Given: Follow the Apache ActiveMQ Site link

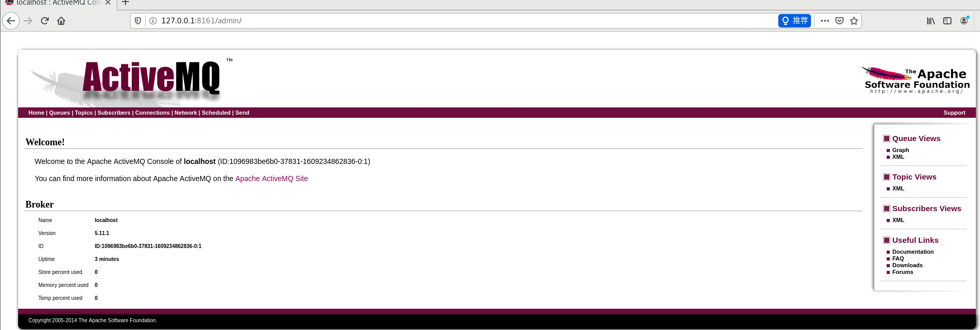Looking at the screenshot, I should point(272,178).
